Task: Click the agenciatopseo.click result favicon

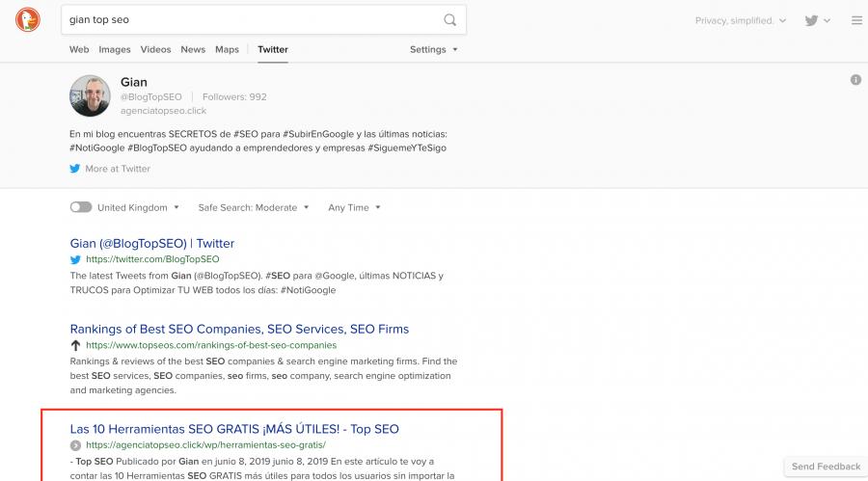Action: (75, 445)
